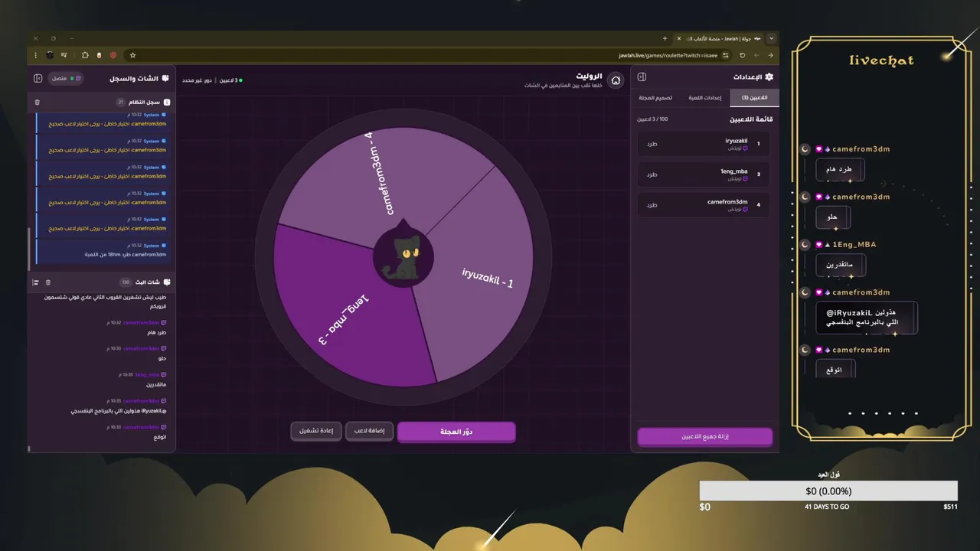The width and height of the screenshot is (980, 551).
Task: Click the red extension icon in toolbar
Action: coord(113,55)
